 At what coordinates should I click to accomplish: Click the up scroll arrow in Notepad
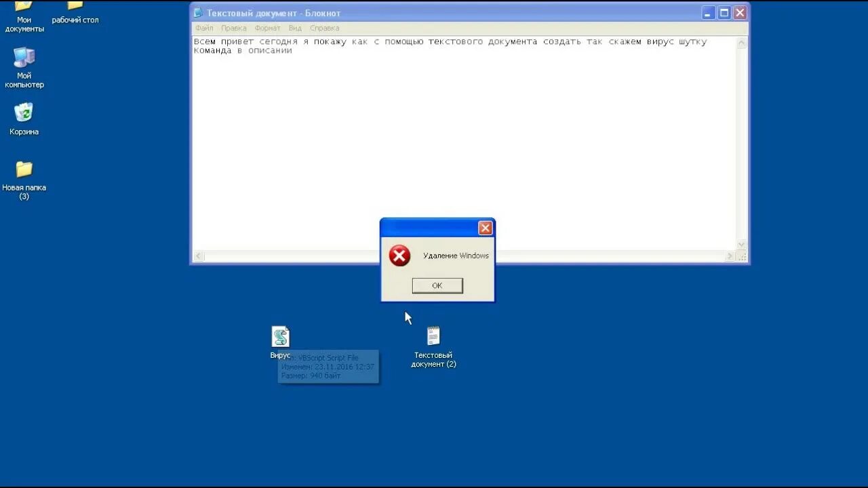(x=741, y=43)
